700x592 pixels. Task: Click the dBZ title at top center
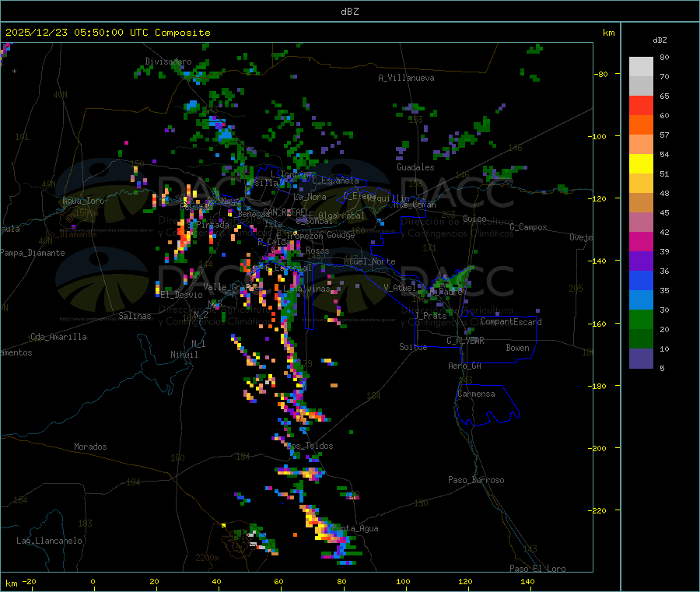point(349,12)
